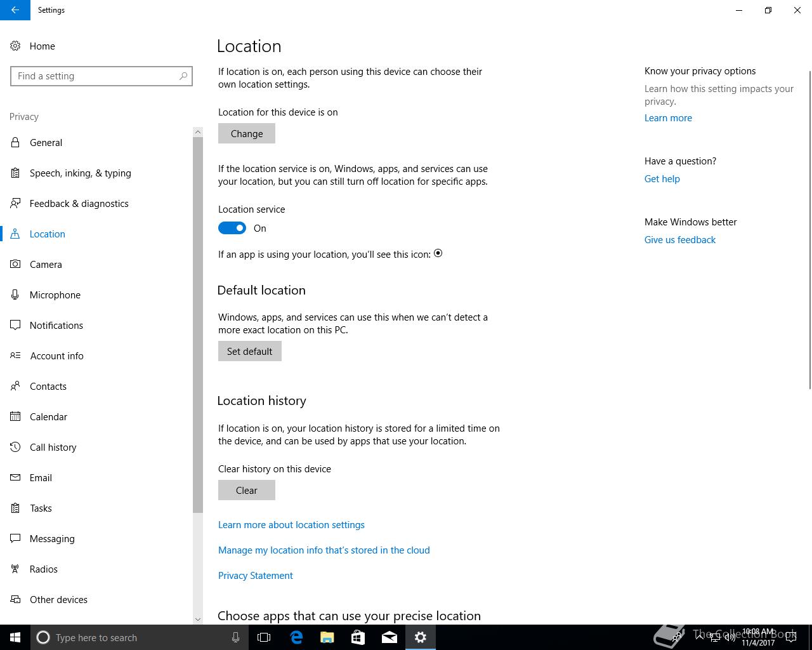Viewport: 812px width, 650px height.
Task: Open File Explorer from the taskbar
Action: (x=327, y=637)
